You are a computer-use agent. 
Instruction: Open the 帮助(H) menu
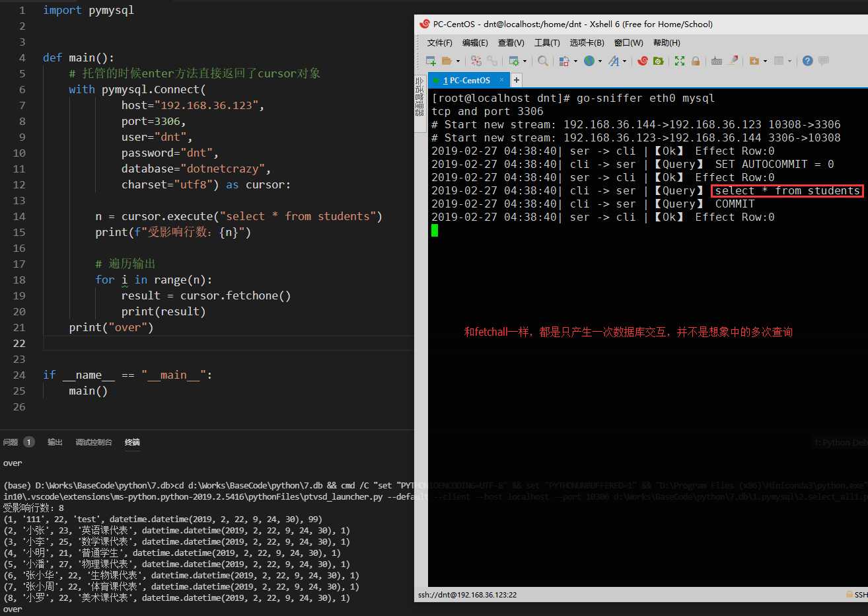point(666,43)
